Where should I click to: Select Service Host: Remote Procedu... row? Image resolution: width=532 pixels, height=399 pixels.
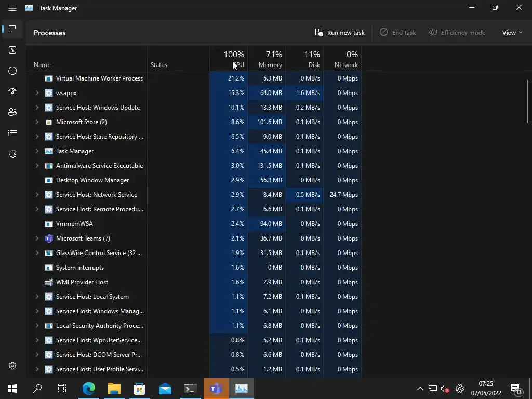pyautogui.click(x=194, y=209)
